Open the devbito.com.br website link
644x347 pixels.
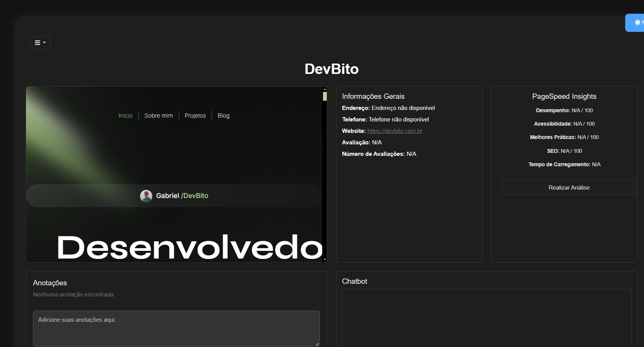click(395, 131)
